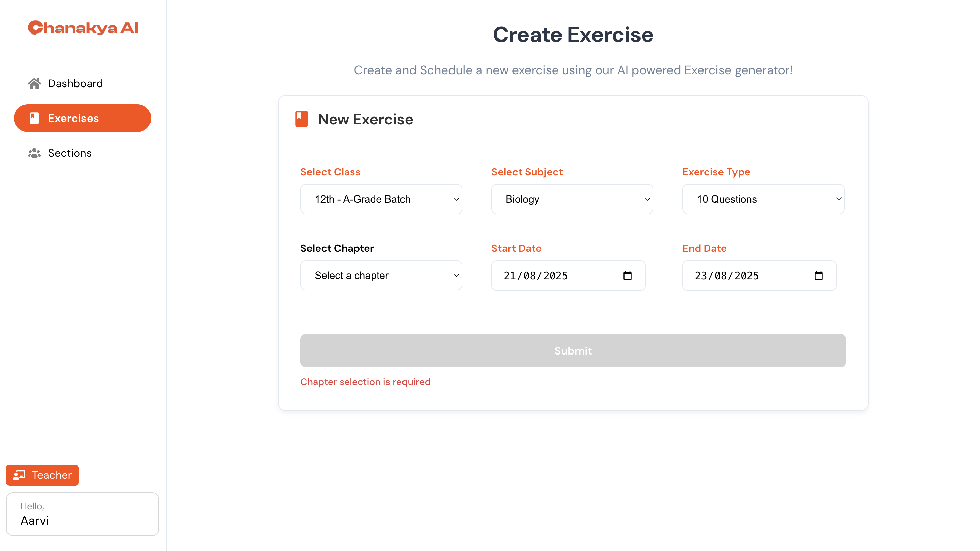Image resolution: width=980 pixels, height=551 pixels.
Task: Open the Hello Aarvi profile card
Action: (x=82, y=514)
